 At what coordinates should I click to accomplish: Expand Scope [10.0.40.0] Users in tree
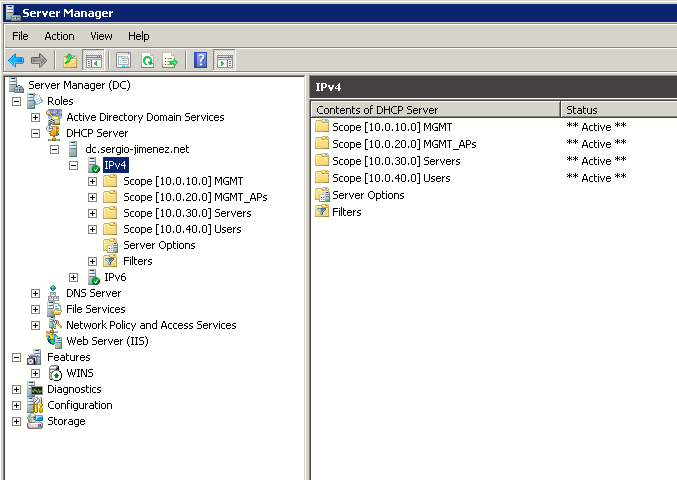point(92,229)
